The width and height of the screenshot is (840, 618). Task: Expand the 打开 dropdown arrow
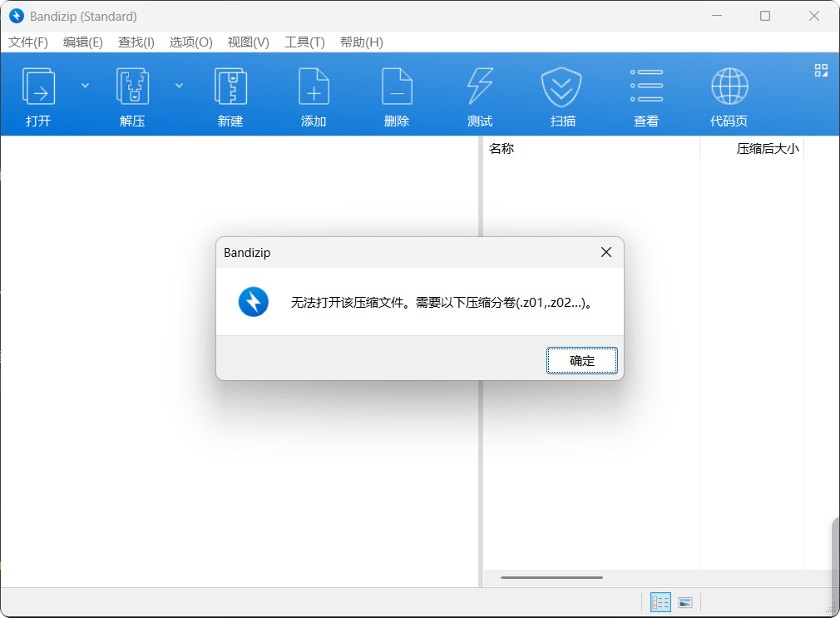pyautogui.click(x=84, y=85)
